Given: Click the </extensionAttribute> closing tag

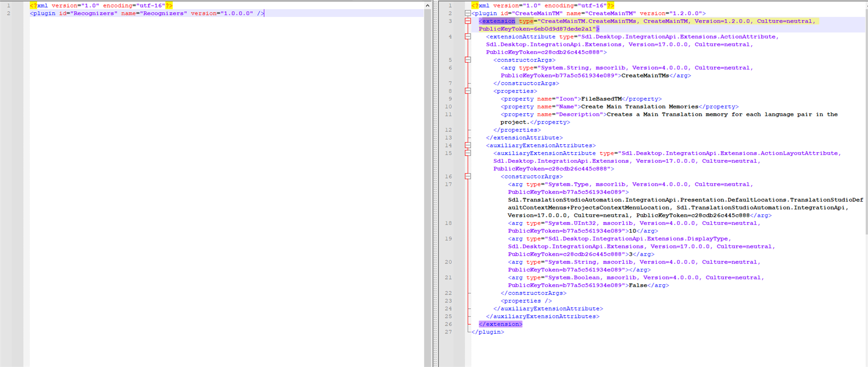Looking at the screenshot, I should tap(524, 138).
